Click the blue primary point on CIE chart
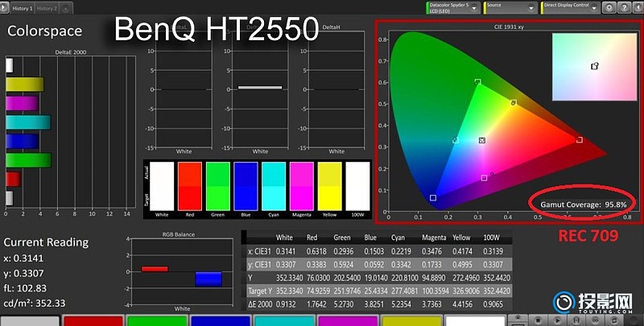This screenshot has height=326, width=644. click(x=433, y=198)
